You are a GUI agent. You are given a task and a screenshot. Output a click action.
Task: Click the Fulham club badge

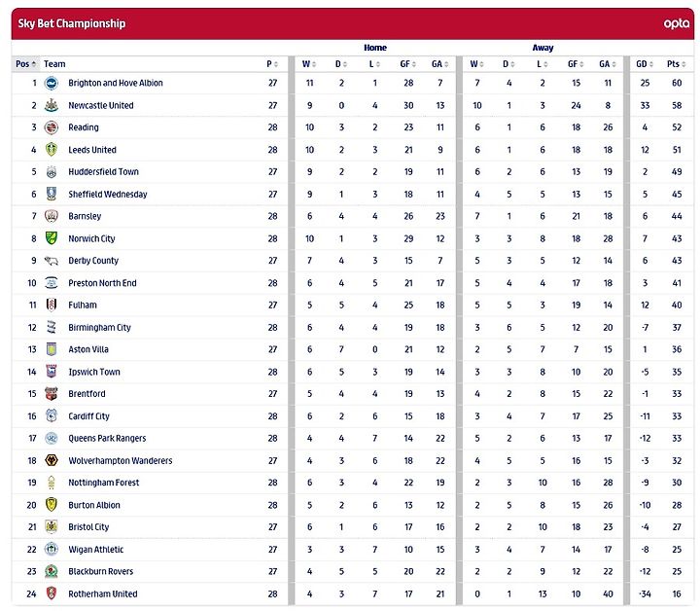tap(52, 305)
